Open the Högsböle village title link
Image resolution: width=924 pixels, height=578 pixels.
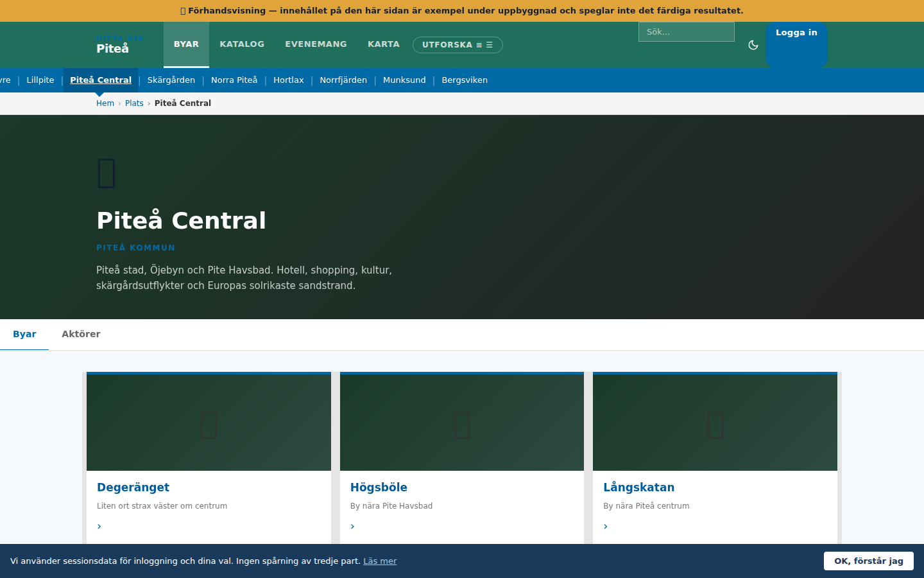pyautogui.click(x=379, y=487)
